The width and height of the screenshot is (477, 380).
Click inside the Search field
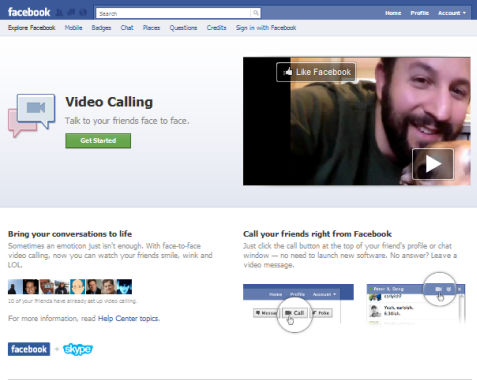tap(173, 13)
